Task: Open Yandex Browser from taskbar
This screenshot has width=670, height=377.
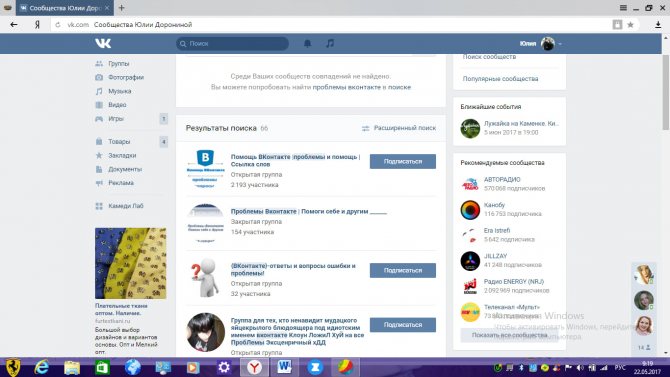Action: pyautogui.click(x=254, y=367)
